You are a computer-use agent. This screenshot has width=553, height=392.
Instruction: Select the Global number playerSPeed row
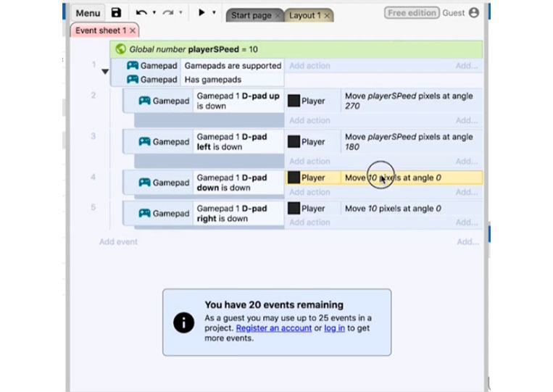296,49
